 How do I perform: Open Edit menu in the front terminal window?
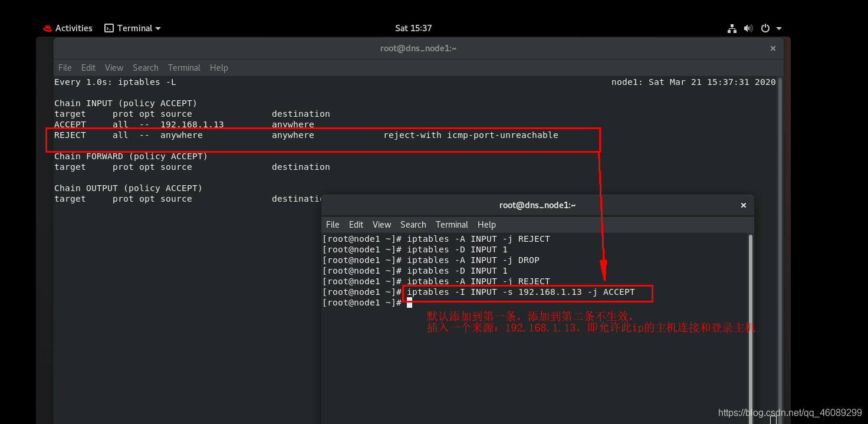pos(356,225)
